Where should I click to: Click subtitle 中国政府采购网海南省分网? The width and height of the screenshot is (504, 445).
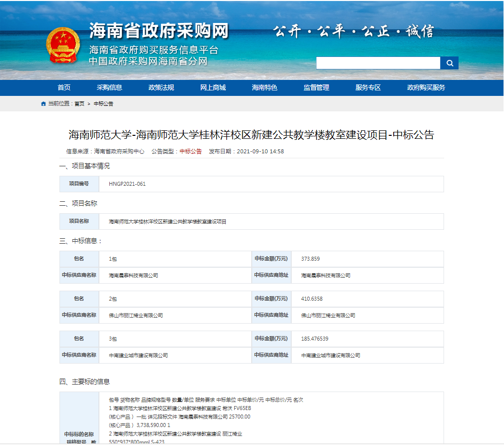click(x=148, y=61)
